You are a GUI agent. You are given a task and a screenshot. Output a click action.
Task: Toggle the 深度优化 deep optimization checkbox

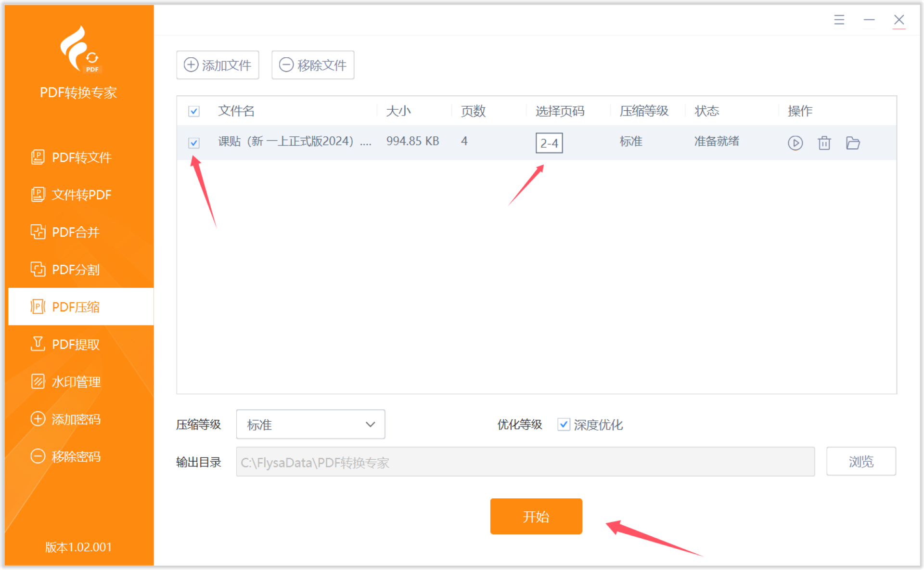564,424
